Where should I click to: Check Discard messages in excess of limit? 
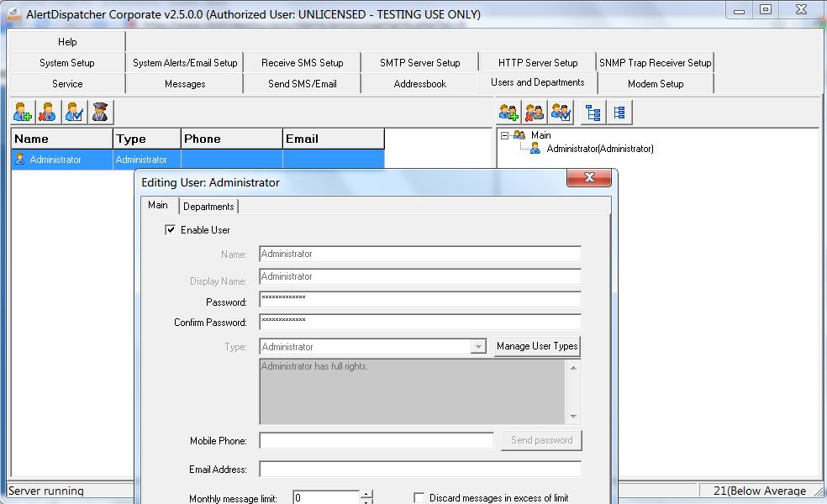[419, 497]
